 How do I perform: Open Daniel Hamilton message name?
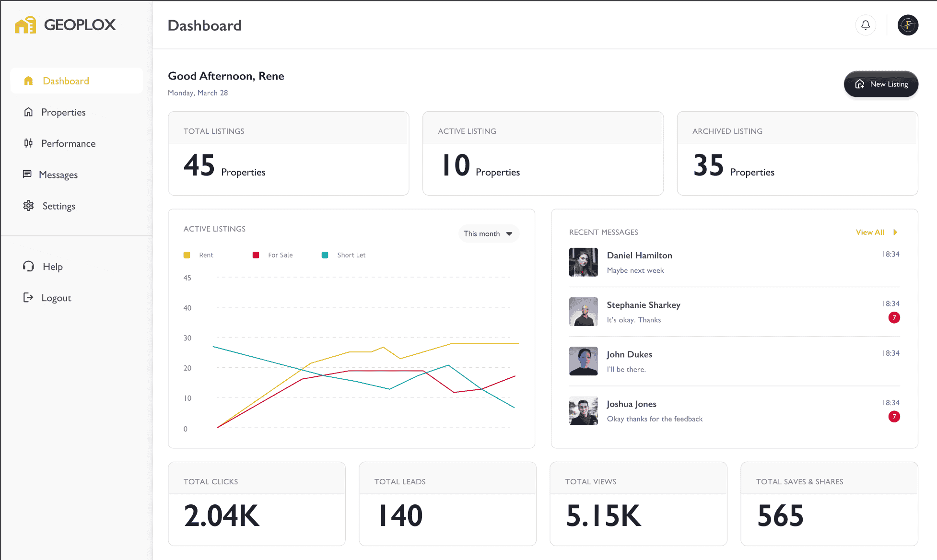click(x=639, y=256)
